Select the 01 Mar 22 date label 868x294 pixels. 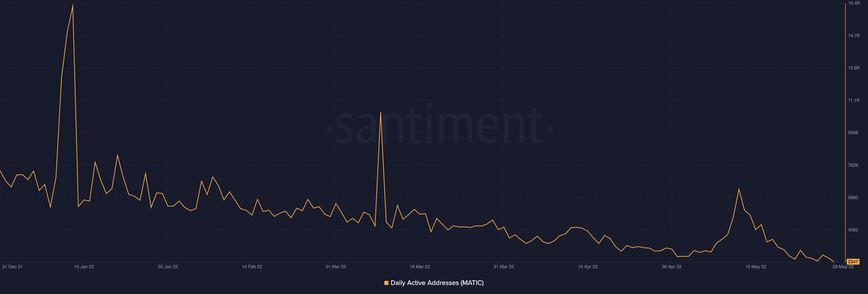pyautogui.click(x=336, y=266)
